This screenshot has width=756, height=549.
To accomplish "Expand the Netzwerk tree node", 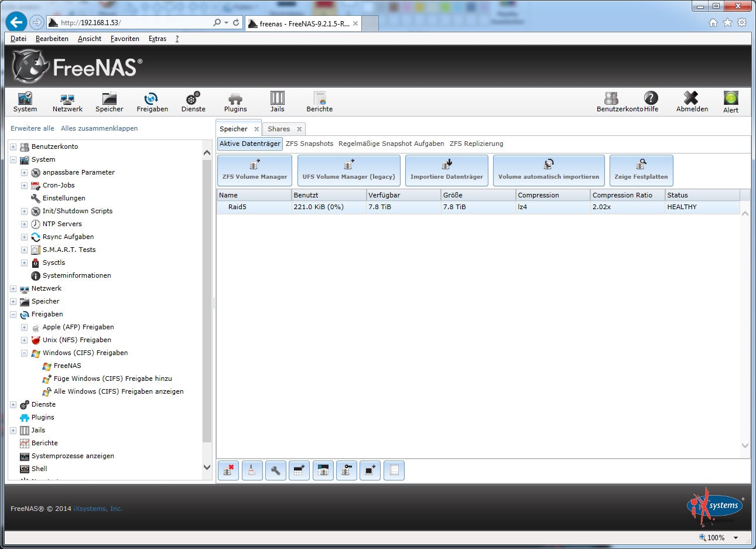I will 13,289.
